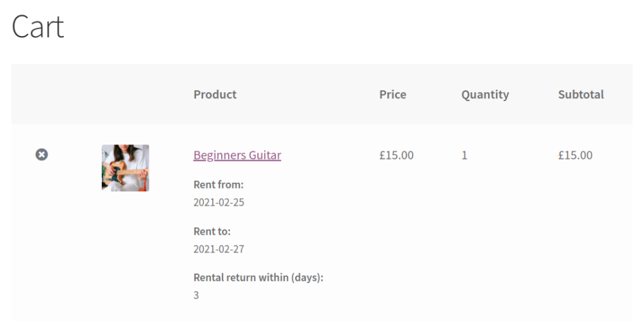The width and height of the screenshot is (644, 321).
Task: Click the rental return days value 3
Action: click(196, 295)
